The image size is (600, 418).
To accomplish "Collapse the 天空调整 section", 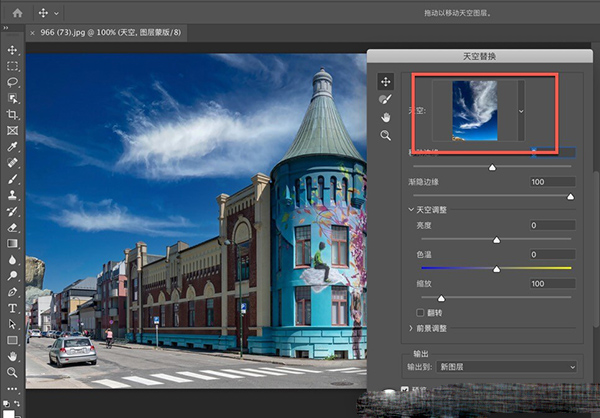I will (411, 210).
